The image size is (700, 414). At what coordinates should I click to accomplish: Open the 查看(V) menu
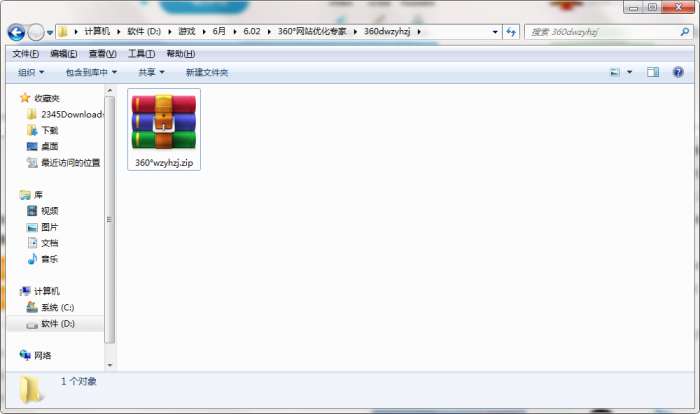[103, 54]
